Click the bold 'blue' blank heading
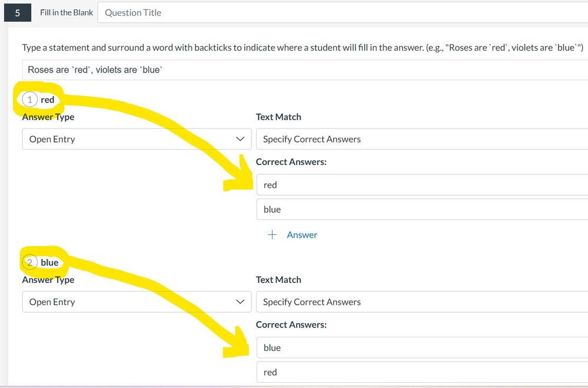Screen dimensions: 588x388 pos(49,262)
